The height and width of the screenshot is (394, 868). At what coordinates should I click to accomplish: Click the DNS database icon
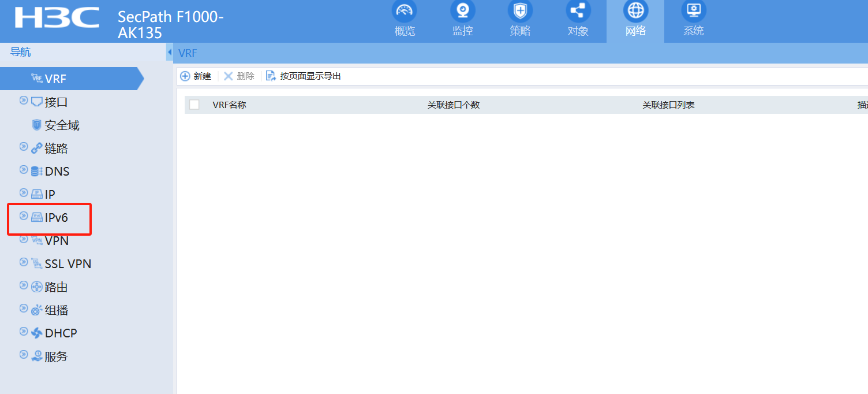click(x=36, y=172)
